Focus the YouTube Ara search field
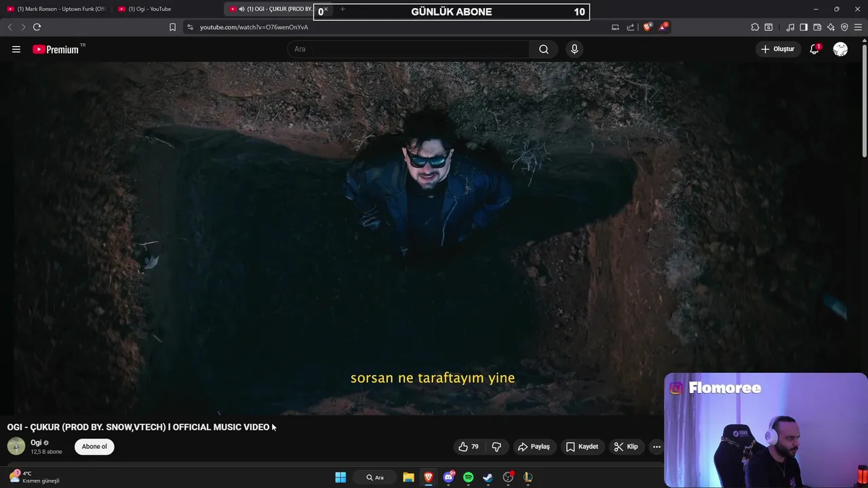Viewport: 868px width, 488px height. coord(409,49)
